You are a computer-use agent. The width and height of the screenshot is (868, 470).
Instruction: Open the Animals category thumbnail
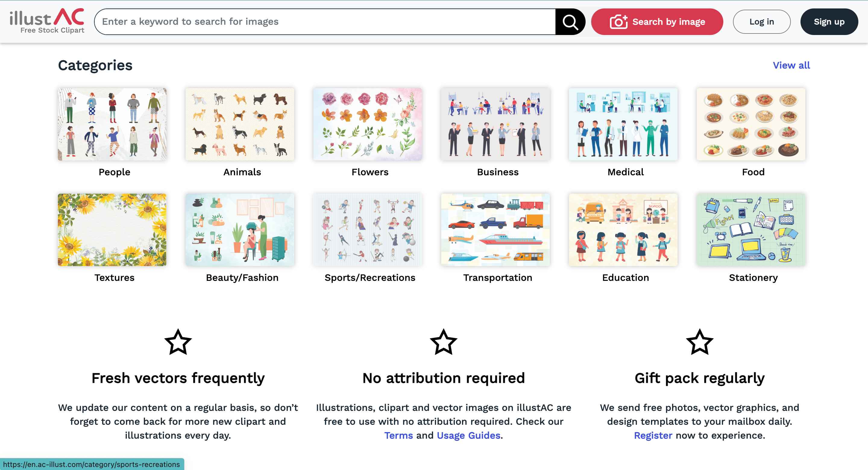click(x=240, y=124)
